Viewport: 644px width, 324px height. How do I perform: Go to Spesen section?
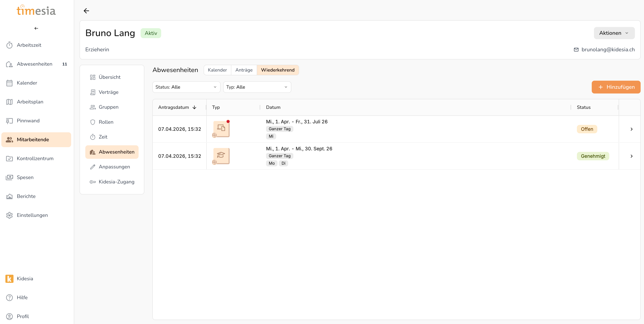(x=25, y=177)
